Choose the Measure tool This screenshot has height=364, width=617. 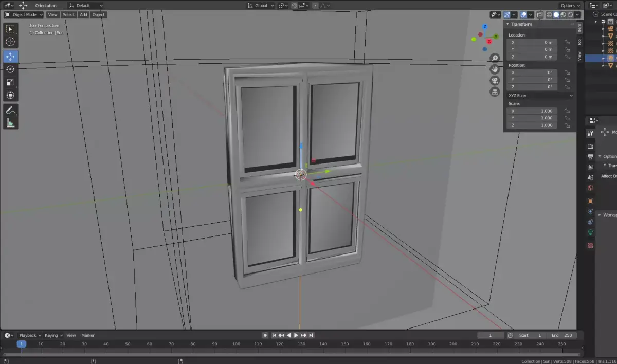point(10,123)
